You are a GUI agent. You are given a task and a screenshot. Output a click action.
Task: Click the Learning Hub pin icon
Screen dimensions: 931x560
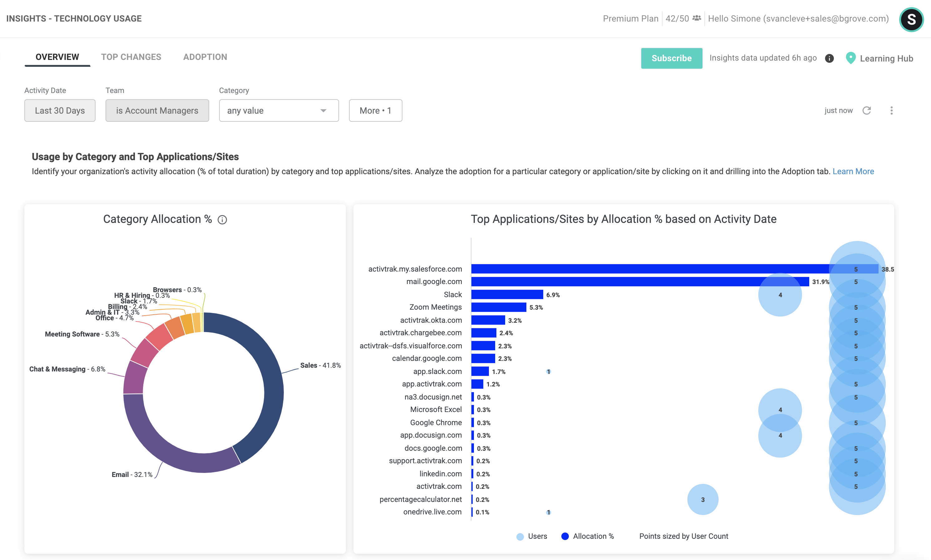click(x=851, y=58)
